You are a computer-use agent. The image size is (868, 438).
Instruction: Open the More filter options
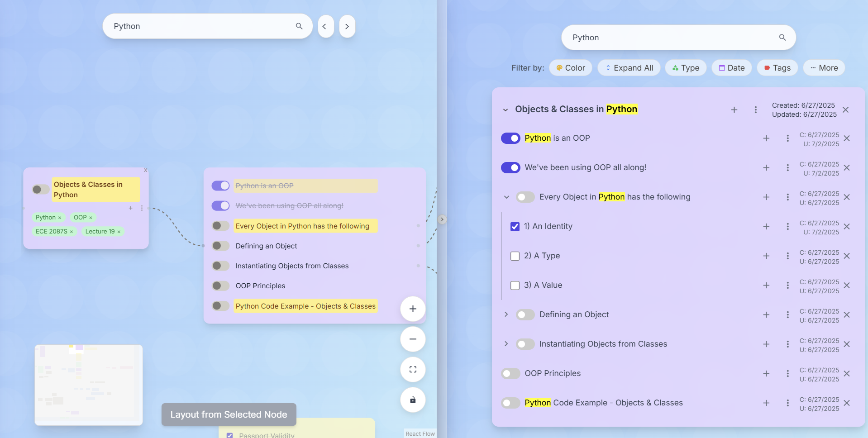pos(824,68)
